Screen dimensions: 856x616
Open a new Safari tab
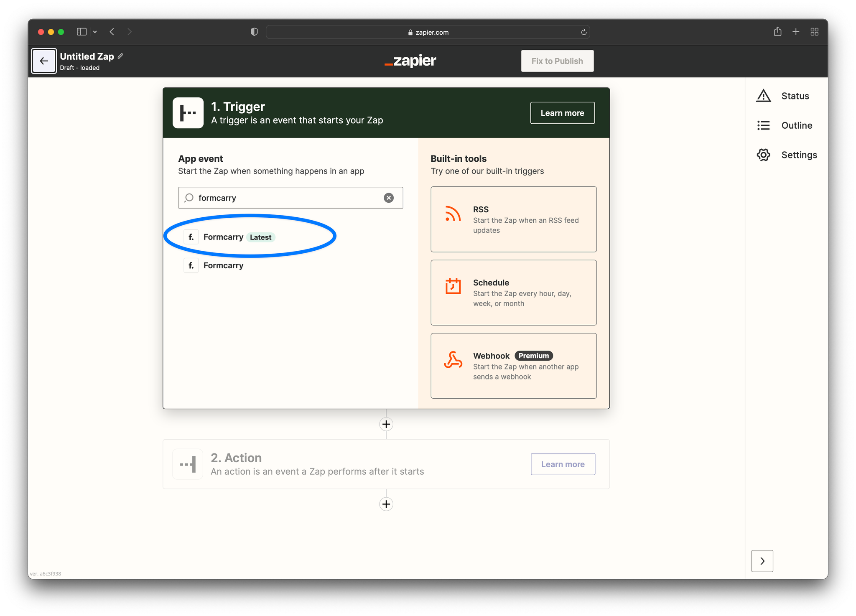(796, 32)
